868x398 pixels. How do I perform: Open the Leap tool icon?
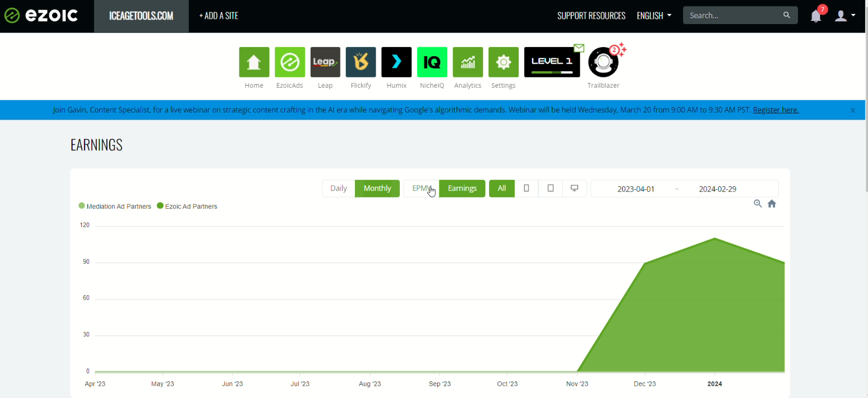click(325, 62)
